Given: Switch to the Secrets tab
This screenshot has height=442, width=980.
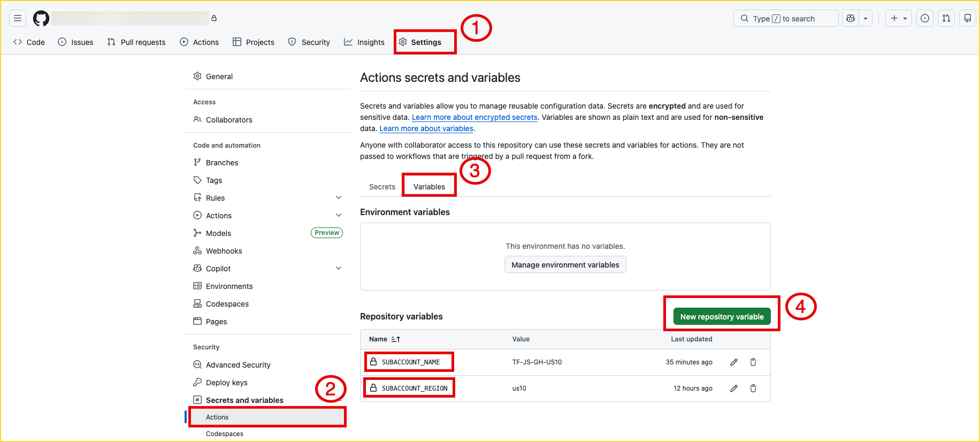Looking at the screenshot, I should (x=382, y=187).
